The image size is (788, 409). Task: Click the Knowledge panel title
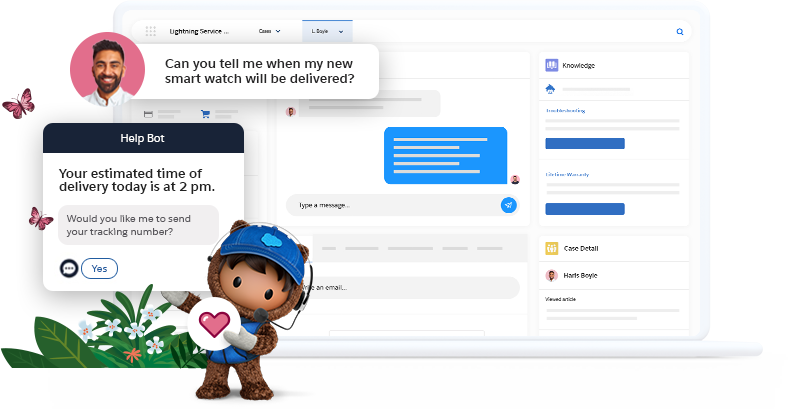[578, 65]
